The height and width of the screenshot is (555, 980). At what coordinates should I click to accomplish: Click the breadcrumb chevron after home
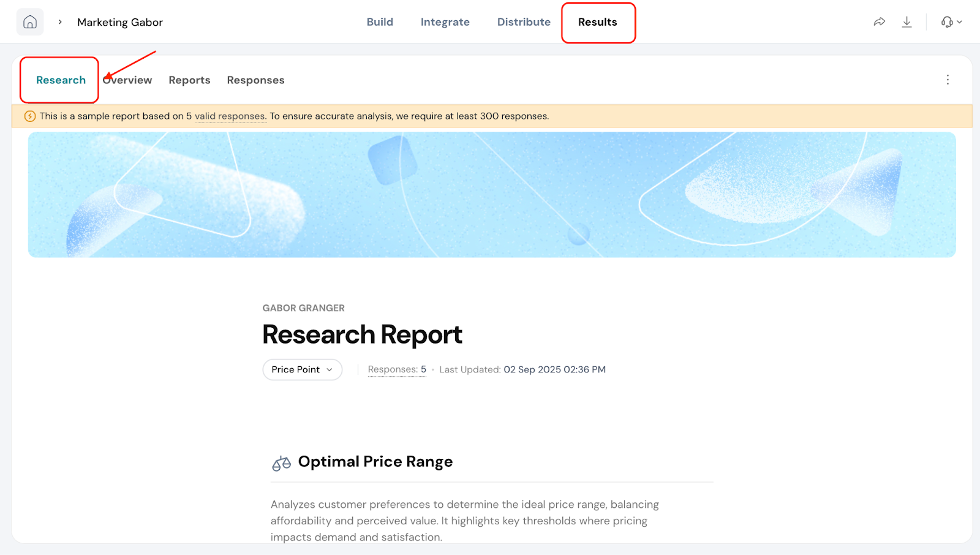[x=60, y=22]
